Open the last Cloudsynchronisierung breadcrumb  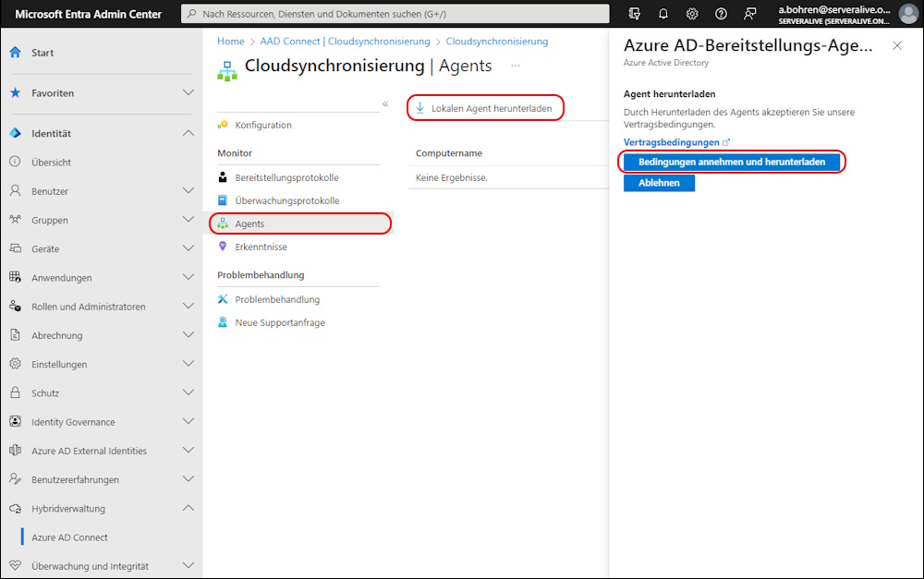[497, 42]
